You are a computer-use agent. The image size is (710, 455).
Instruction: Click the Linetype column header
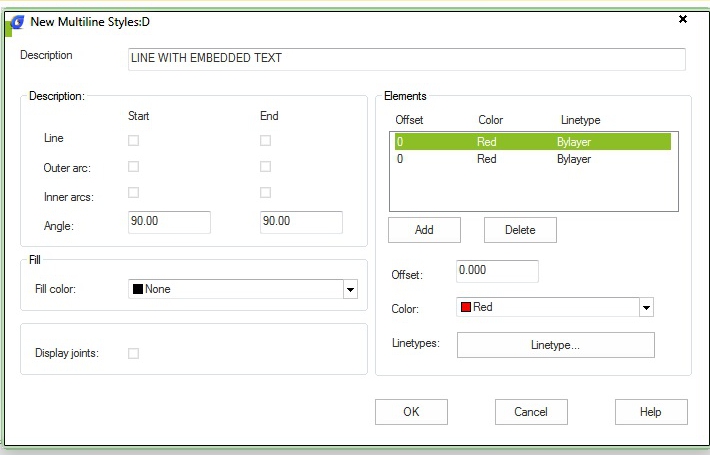pyautogui.click(x=580, y=120)
